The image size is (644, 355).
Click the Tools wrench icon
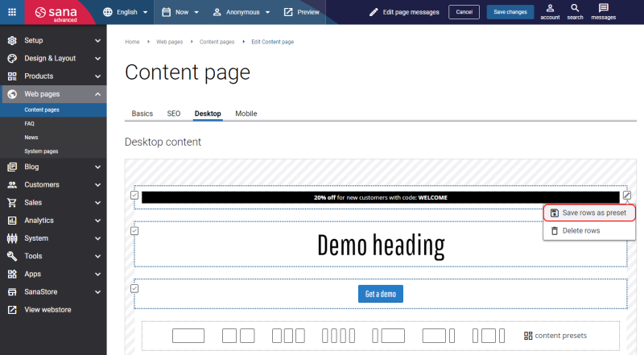click(12, 256)
